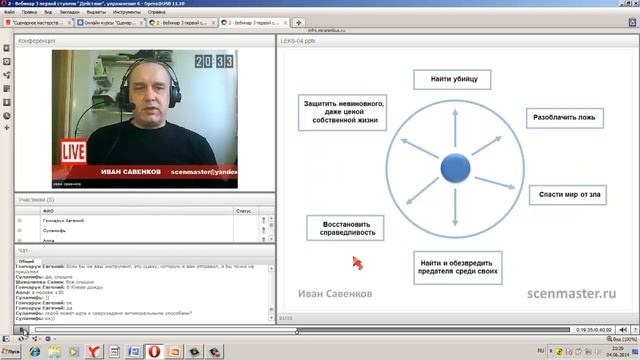
Task: Toggle Opera panels button in status bar
Action: [6, 339]
